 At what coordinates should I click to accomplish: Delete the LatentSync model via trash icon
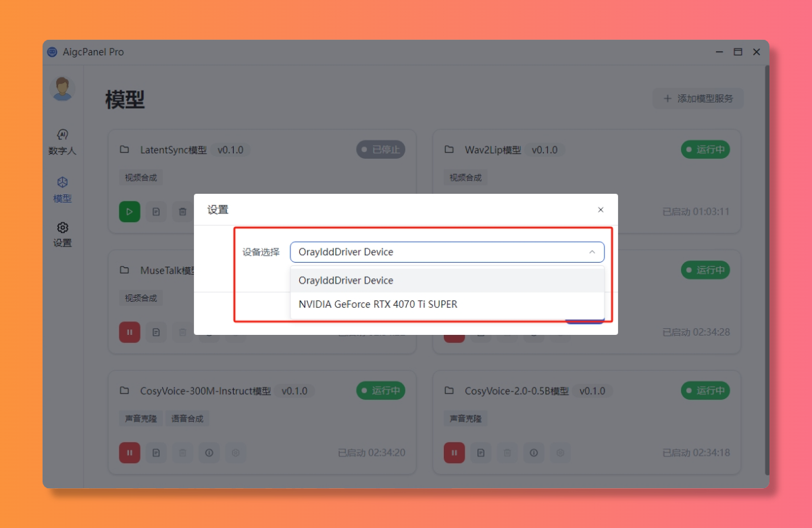point(182,212)
